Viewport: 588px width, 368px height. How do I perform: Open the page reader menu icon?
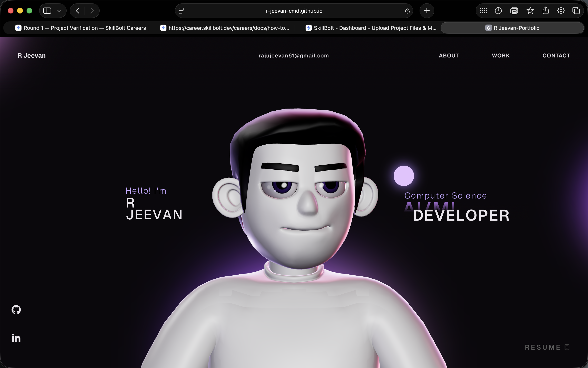click(x=181, y=11)
